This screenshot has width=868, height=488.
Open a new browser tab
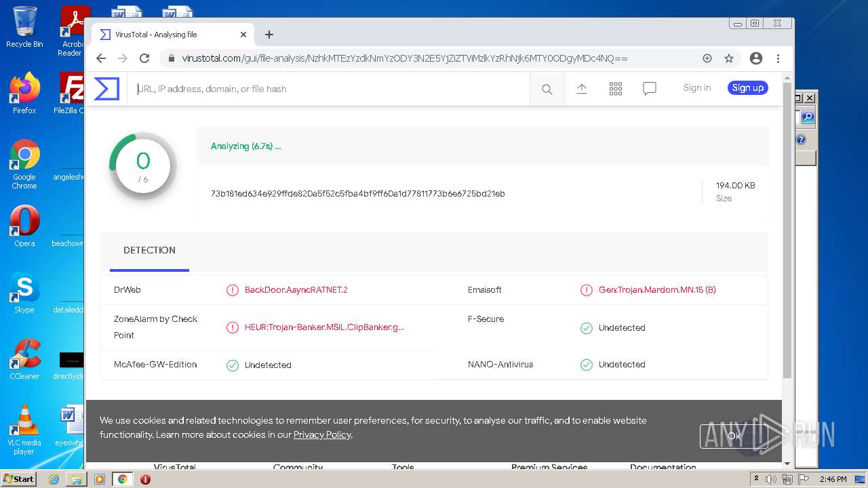coord(269,35)
